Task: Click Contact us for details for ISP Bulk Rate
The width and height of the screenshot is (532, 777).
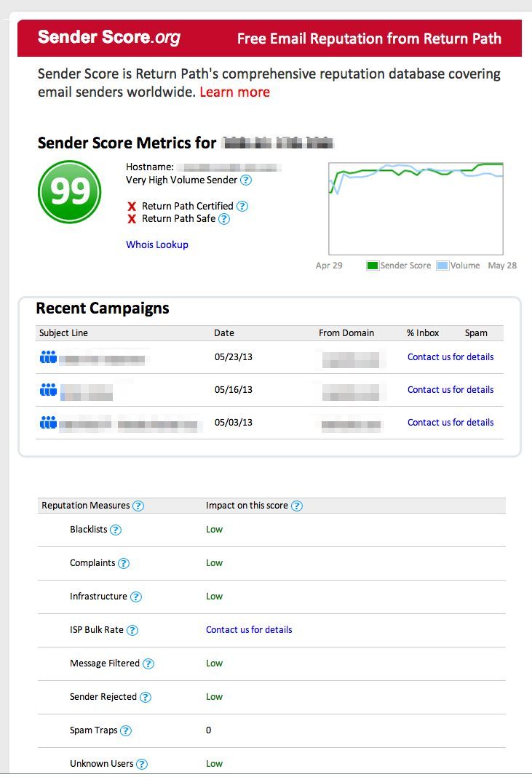Action: click(x=249, y=630)
